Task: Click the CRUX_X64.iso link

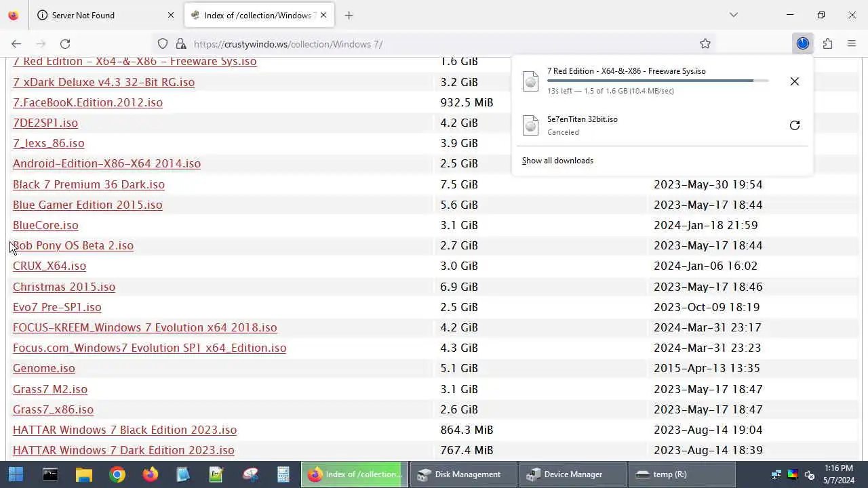Action: tap(50, 266)
